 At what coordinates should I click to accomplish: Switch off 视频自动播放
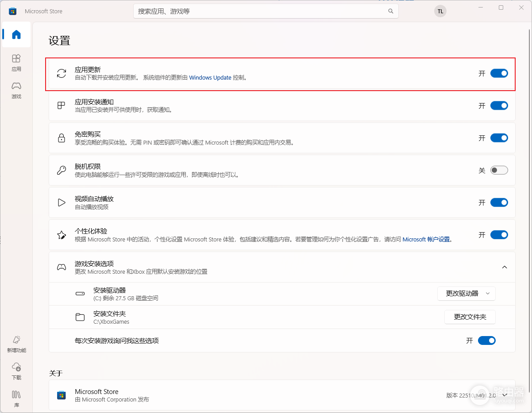click(x=499, y=203)
